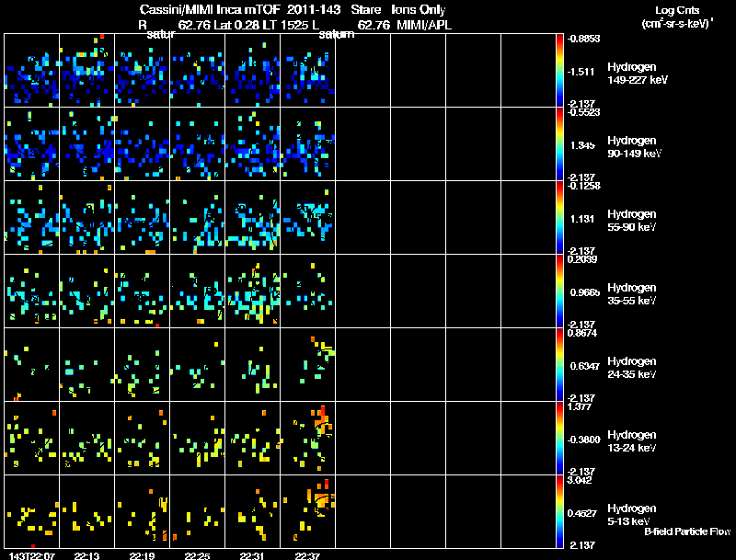The height and width of the screenshot is (560, 736).
Task: Click the Hydrogen 149-227 keV color bar
Action: coord(559,71)
